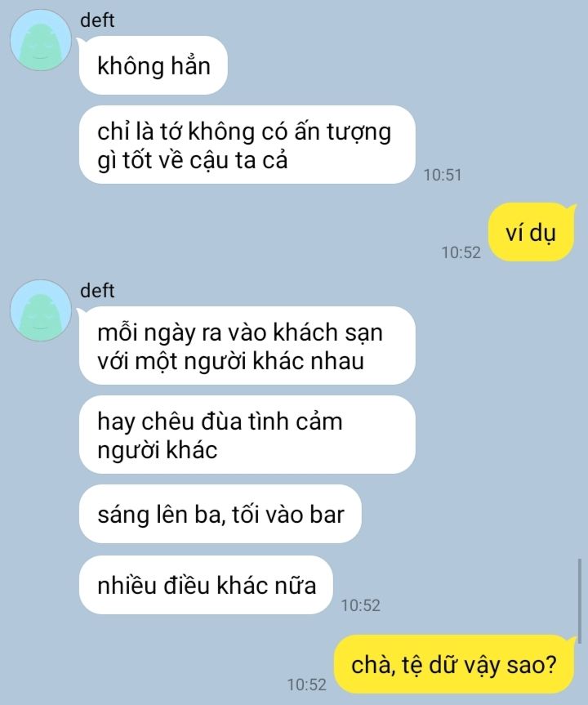This screenshot has height=705, width=588.
Task: Select the 'không hẳn' message bubble
Action: coord(154,65)
